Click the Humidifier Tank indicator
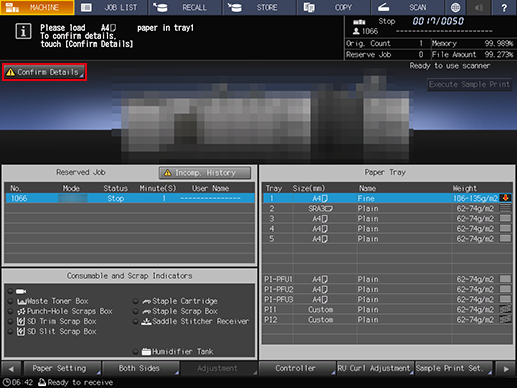517x388 pixels. [x=135, y=352]
